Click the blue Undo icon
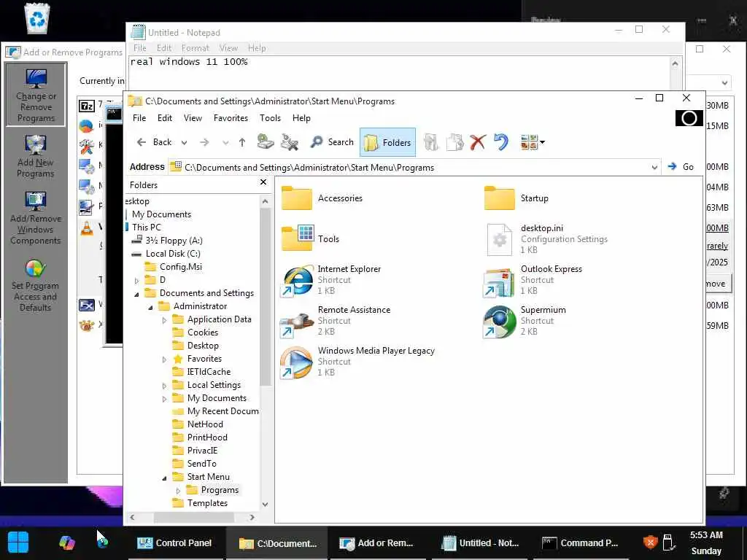The width and height of the screenshot is (747, 560). click(x=500, y=142)
